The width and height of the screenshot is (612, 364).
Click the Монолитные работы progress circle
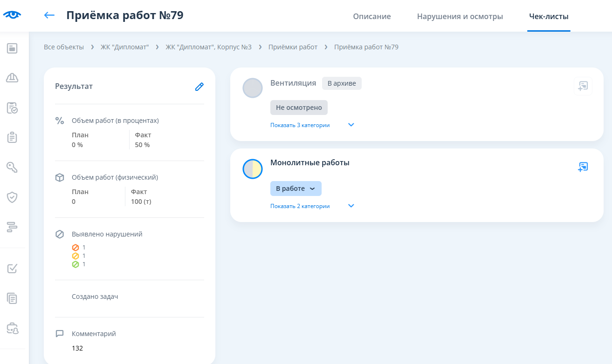coord(253,169)
